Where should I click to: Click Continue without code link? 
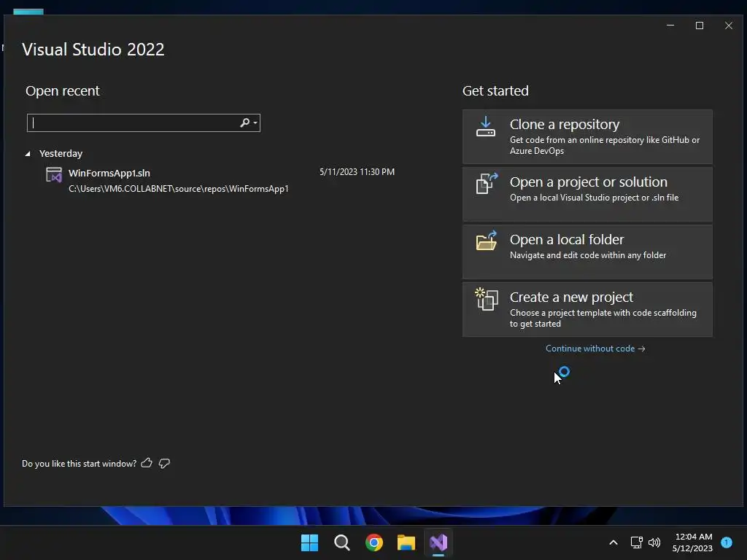coord(595,349)
